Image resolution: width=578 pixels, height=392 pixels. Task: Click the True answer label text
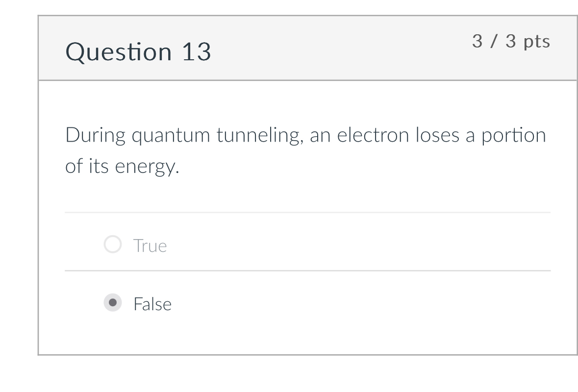pos(150,245)
